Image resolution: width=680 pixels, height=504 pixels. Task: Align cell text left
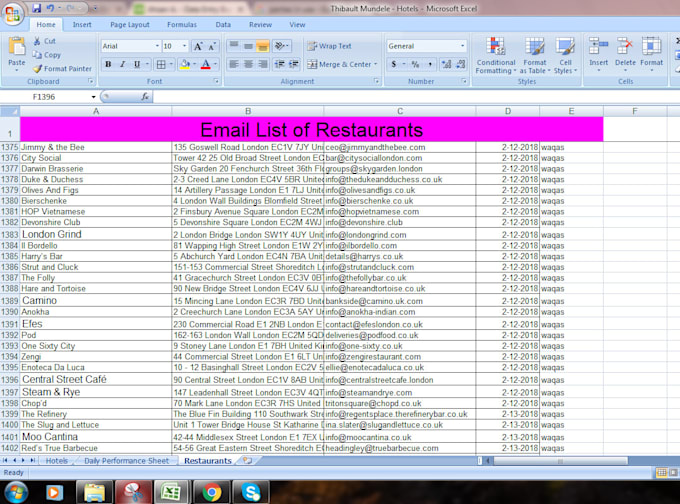(x=234, y=64)
